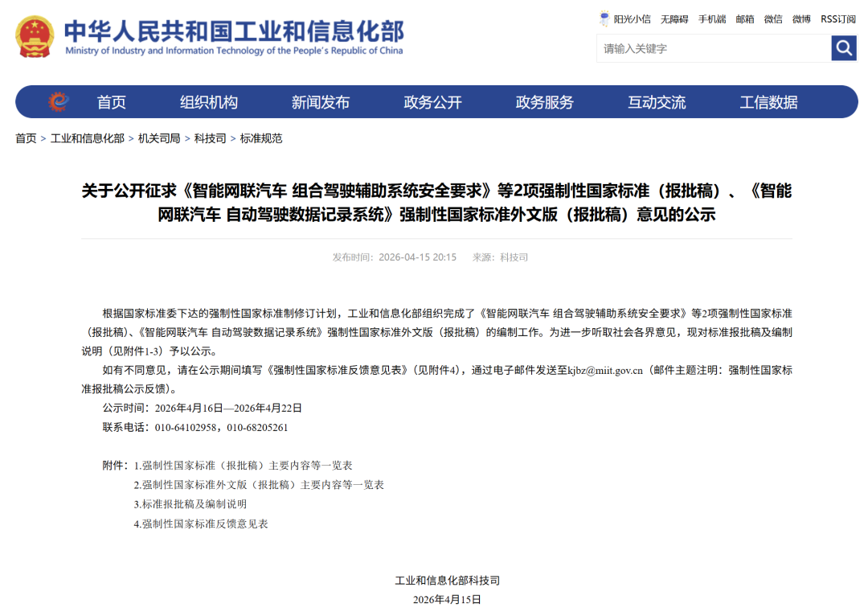Click the 无障碍 accessibility link

pos(674,19)
